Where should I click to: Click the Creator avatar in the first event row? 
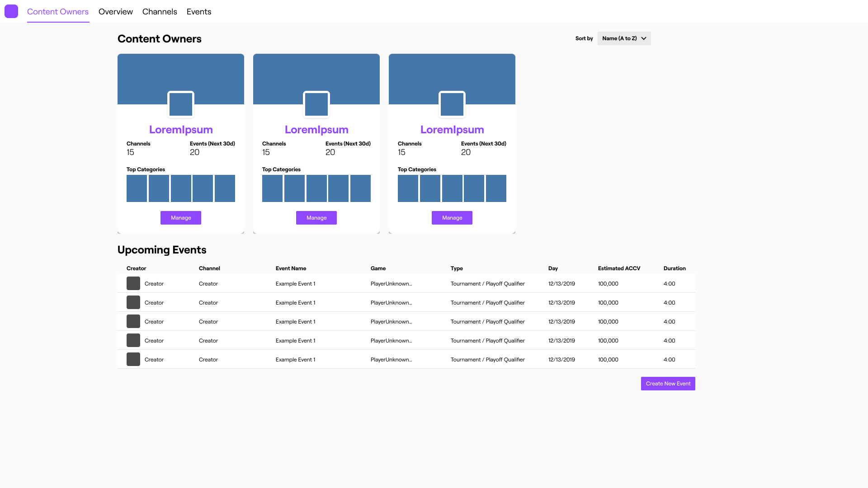point(133,283)
